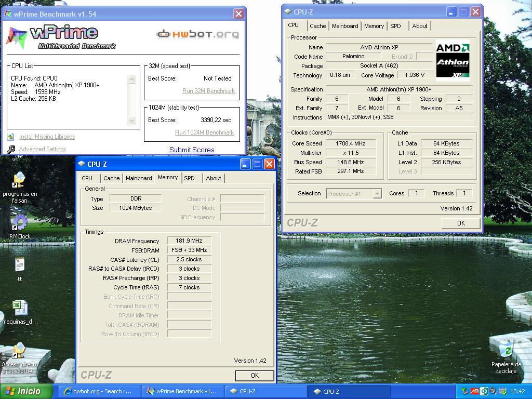Click Install Missing Libraries link
532x399 pixels.
click(47, 137)
